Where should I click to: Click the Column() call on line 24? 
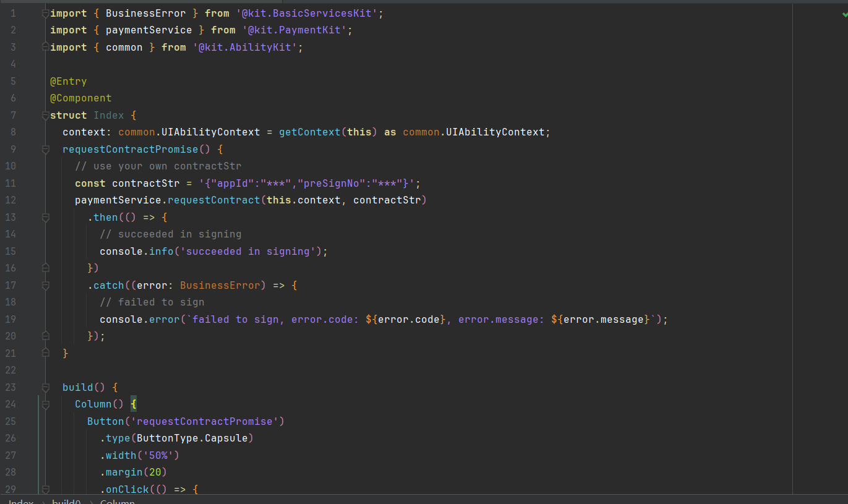click(100, 404)
